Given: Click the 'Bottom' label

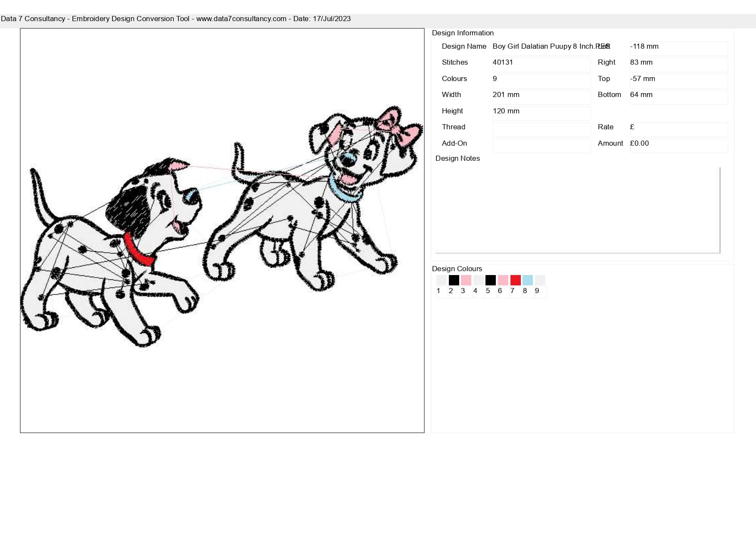Looking at the screenshot, I should point(610,94).
